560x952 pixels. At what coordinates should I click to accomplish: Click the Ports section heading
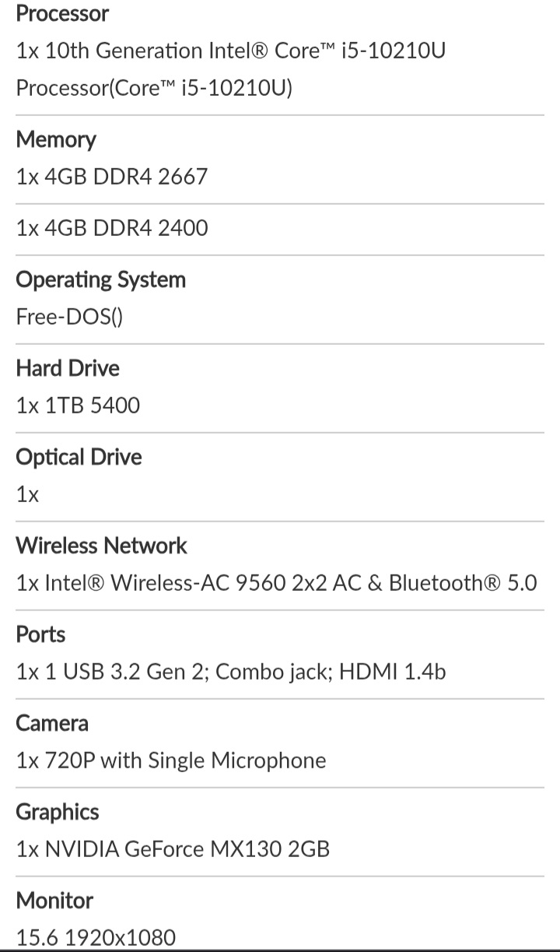coord(40,634)
